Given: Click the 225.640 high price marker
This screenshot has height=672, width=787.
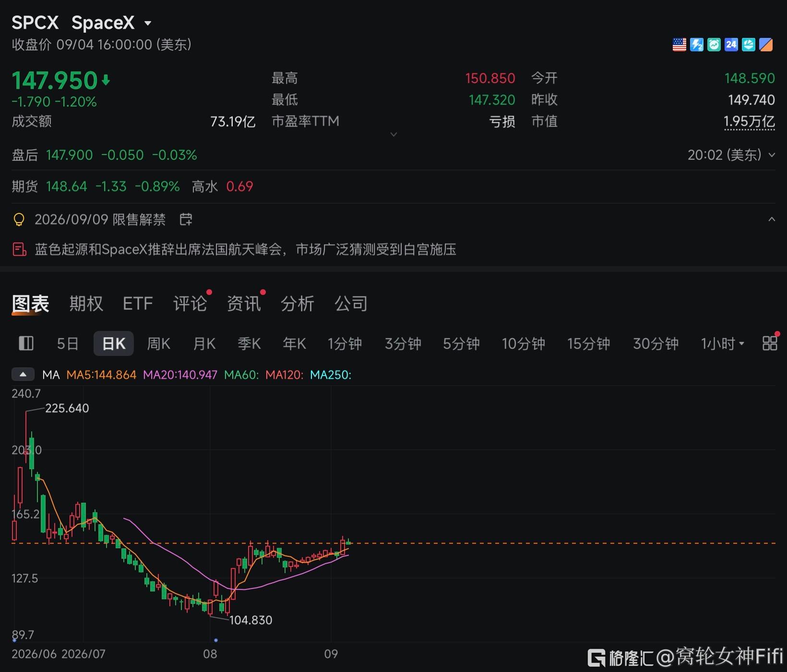Looking at the screenshot, I should [67, 408].
